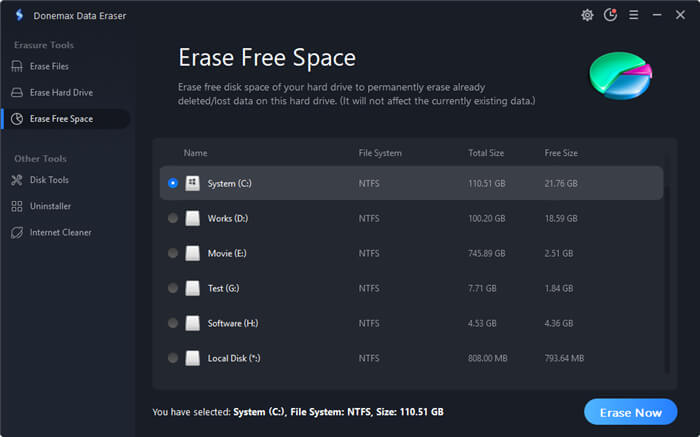
Task: Select the System (C:) radio button
Action: pyautogui.click(x=173, y=183)
